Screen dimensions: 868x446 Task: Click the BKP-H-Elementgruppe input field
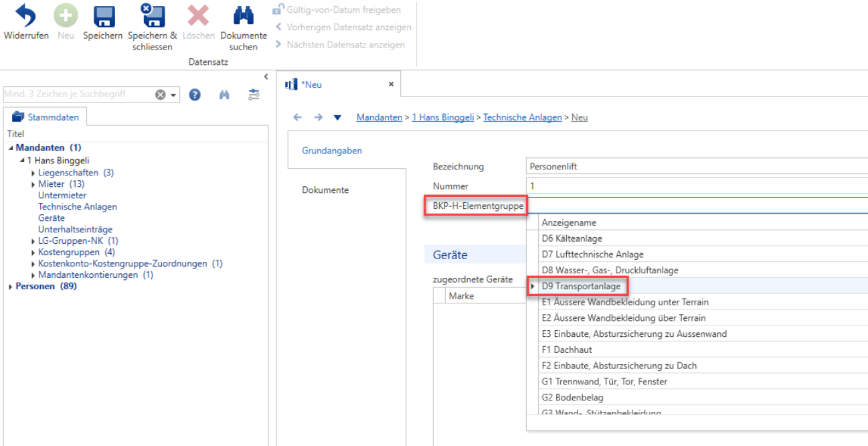(697, 206)
